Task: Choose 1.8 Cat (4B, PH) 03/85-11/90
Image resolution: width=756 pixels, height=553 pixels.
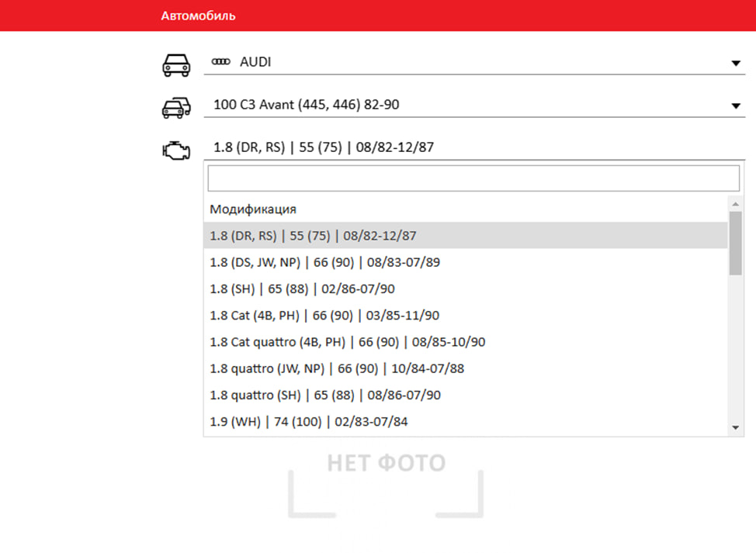Action: tap(465, 315)
